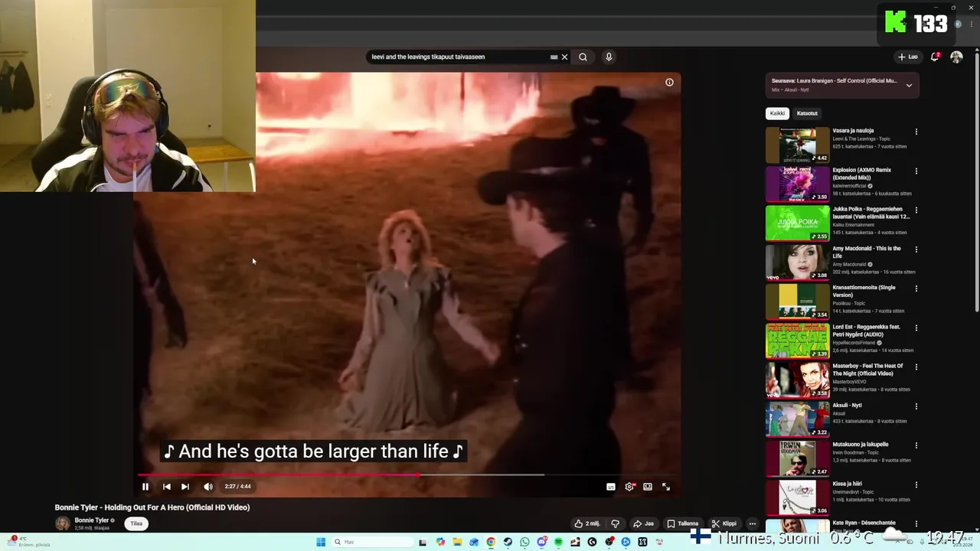Open the Kissa ja hiiri video title

[x=847, y=484]
